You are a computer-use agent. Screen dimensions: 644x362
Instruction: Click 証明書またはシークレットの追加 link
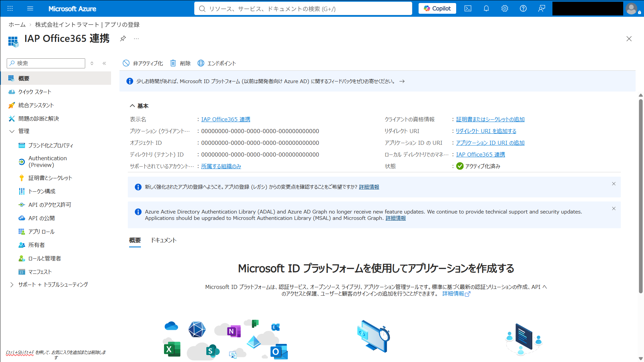pyautogui.click(x=490, y=119)
